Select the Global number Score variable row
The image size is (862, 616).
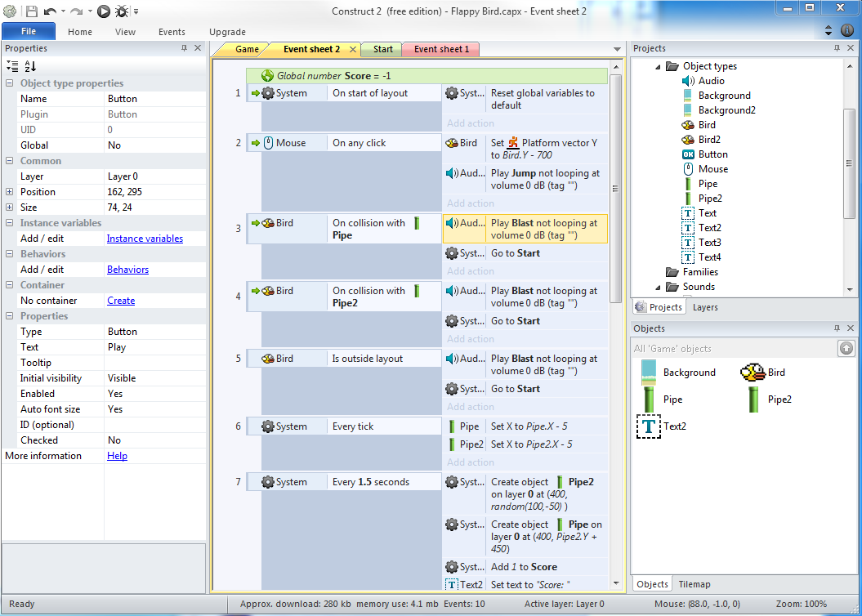click(427, 76)
